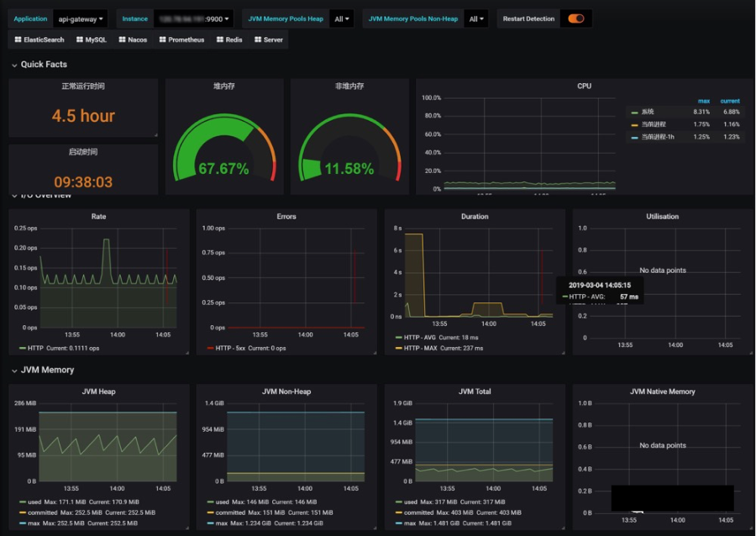Click the spike in the Rate graph
This screenshot has width=756, height=536.
coord(106,241)
